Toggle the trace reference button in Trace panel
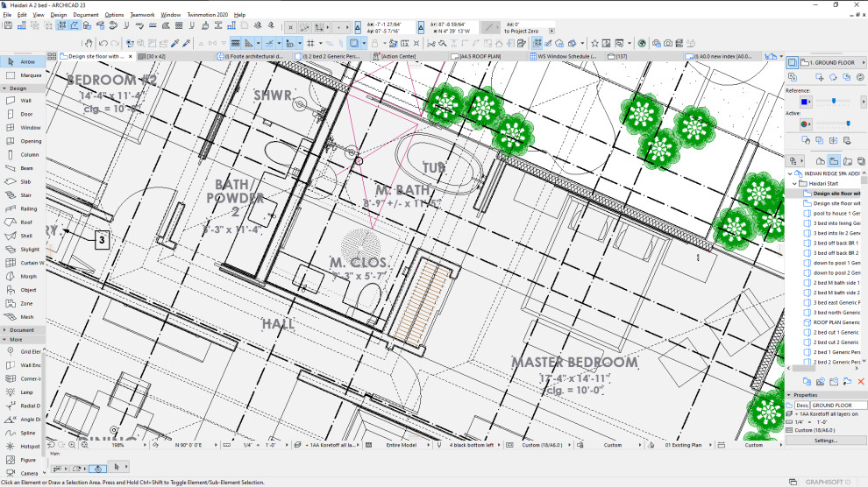The height and width of the screenshot is (487, 868). tap(792, 62)
